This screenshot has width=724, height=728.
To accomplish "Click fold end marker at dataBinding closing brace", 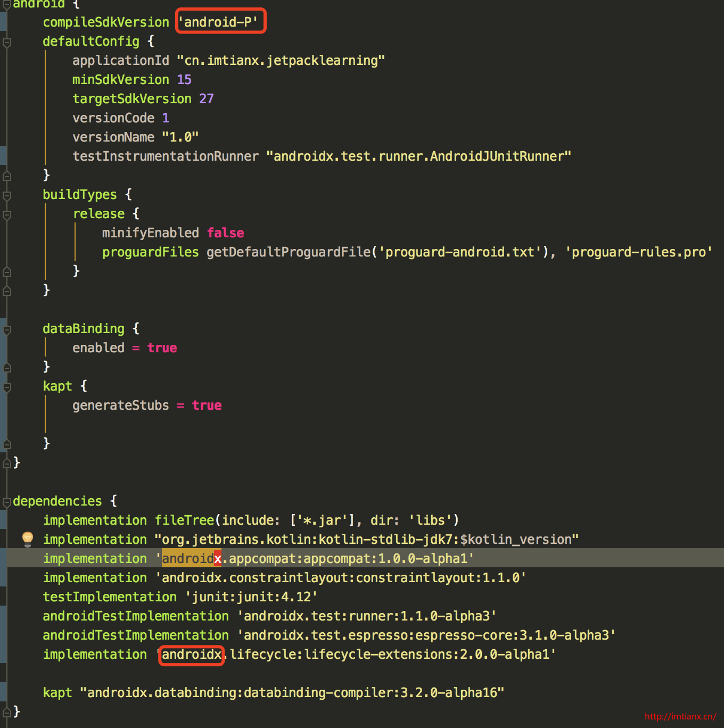I will 7,367.
